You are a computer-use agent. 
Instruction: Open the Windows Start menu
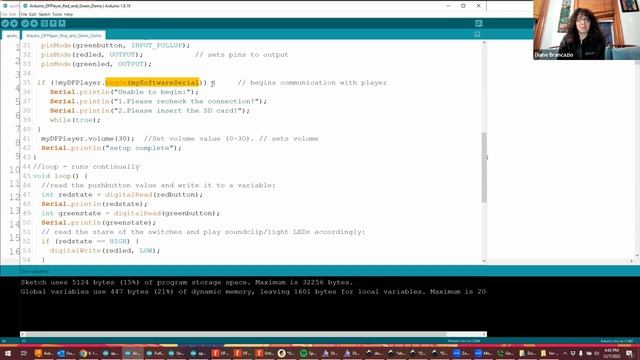click(x=8, y=353)
